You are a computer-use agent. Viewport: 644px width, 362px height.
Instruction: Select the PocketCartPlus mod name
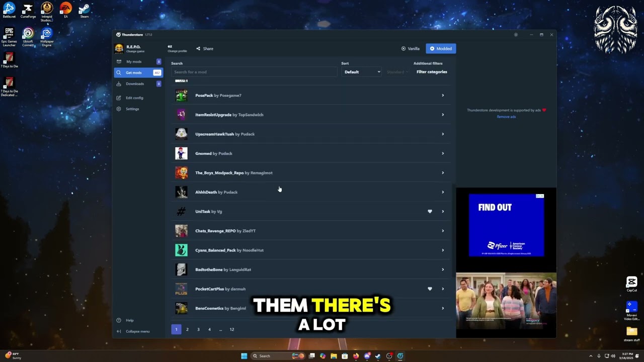tap(209, 289)
